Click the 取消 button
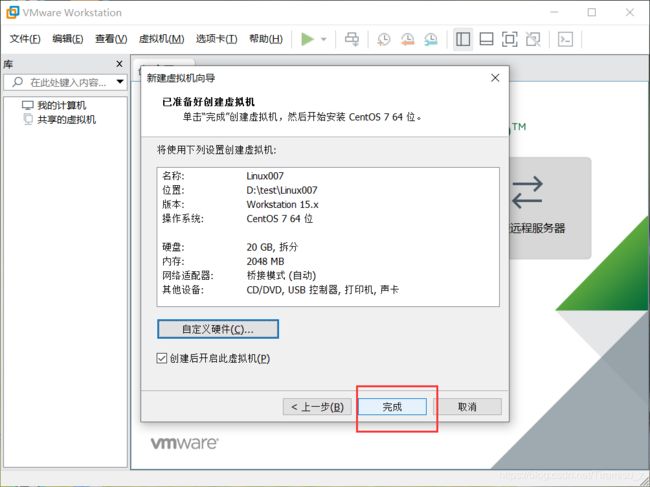The image size is (650, 487). point(467,407)
